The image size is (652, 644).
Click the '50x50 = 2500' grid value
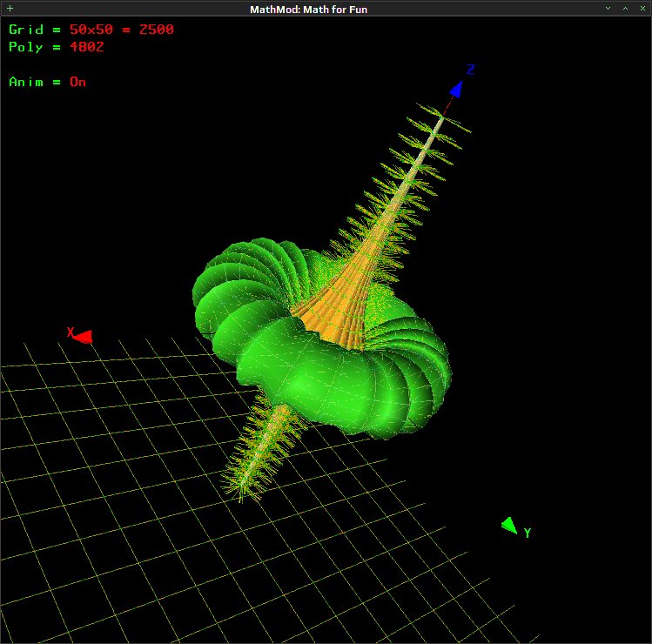tap(121, 30)
